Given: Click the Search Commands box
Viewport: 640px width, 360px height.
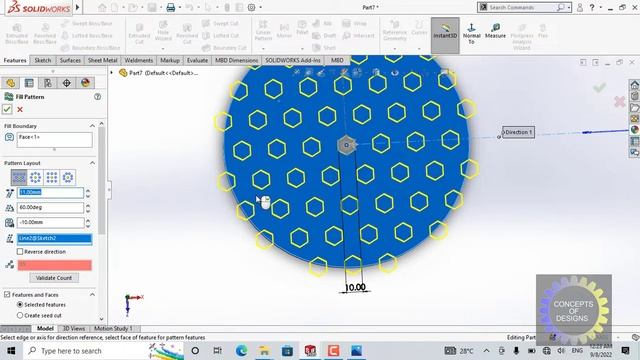Looking at the screenshot, I should 523,7.
